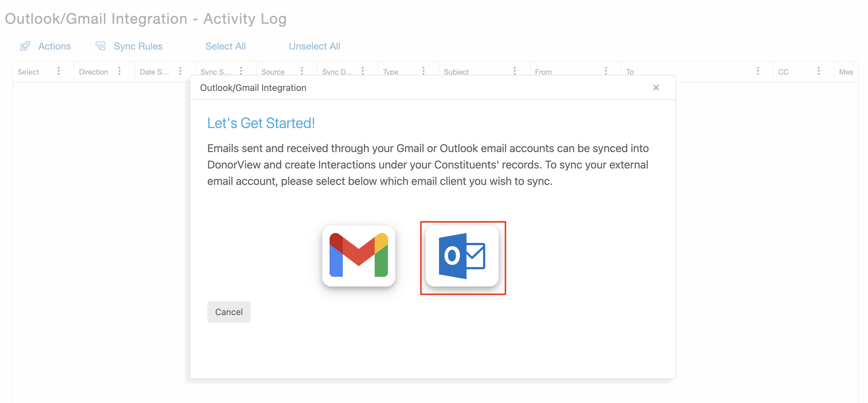Click the Sync Rules icon

tap(100, 46)
